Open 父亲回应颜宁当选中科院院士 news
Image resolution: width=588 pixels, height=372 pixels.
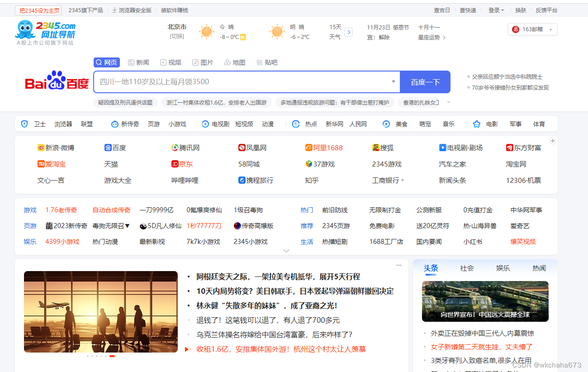(x=507, y=77)
